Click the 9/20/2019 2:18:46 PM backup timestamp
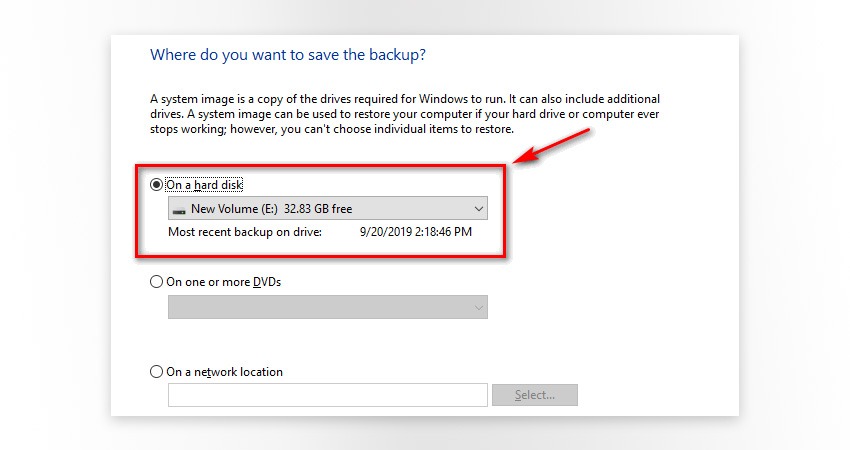This screenshot has height=450, width=850. point(415,232)
